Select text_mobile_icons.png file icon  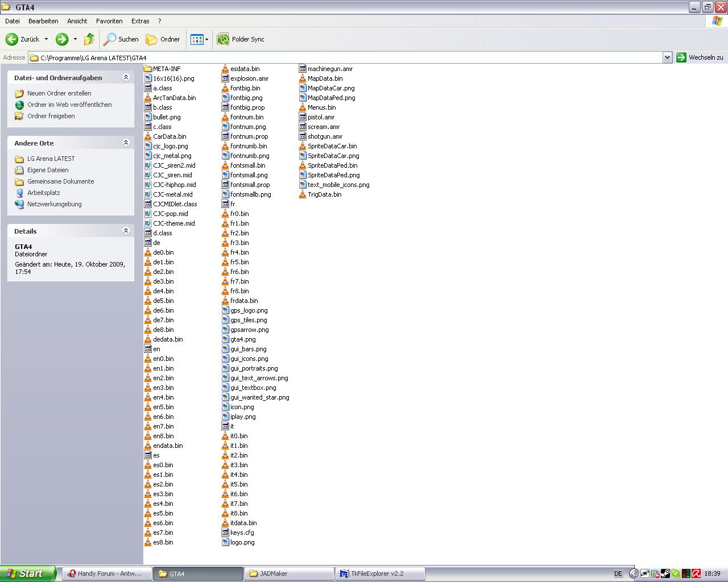point(303,185)
